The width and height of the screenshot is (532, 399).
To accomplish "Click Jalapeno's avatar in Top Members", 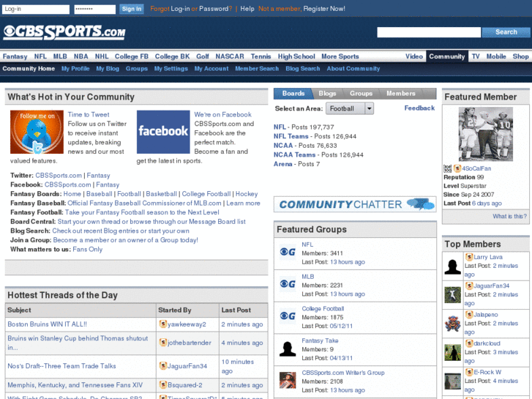I will (453, 324).
